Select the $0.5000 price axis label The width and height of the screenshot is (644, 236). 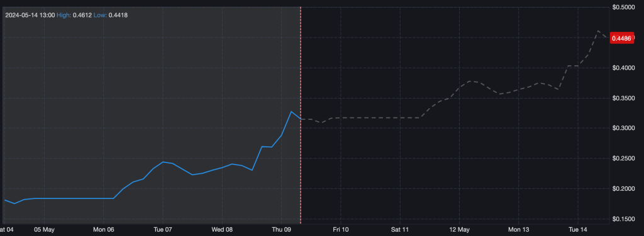click(623, 7)
